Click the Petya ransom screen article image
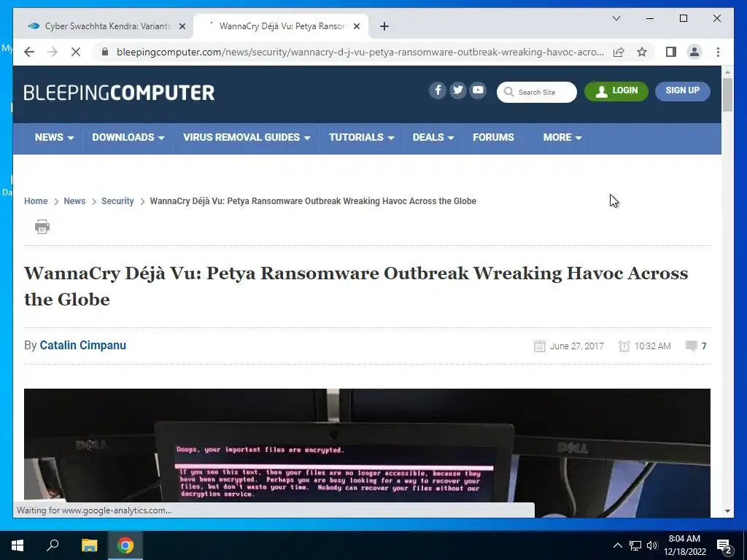Screen dimensions: 747x560 coord(367,452)
